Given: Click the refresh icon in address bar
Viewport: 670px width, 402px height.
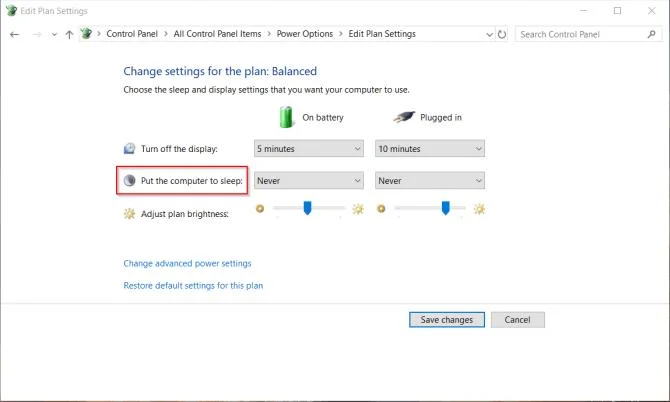Looking at the screenshot, I should [x=502, y=34].
